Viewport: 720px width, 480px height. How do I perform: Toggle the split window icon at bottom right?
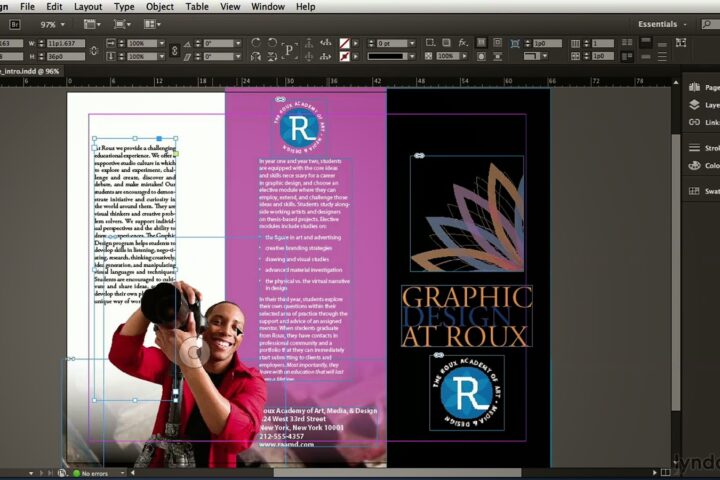[x=665, y=472]
